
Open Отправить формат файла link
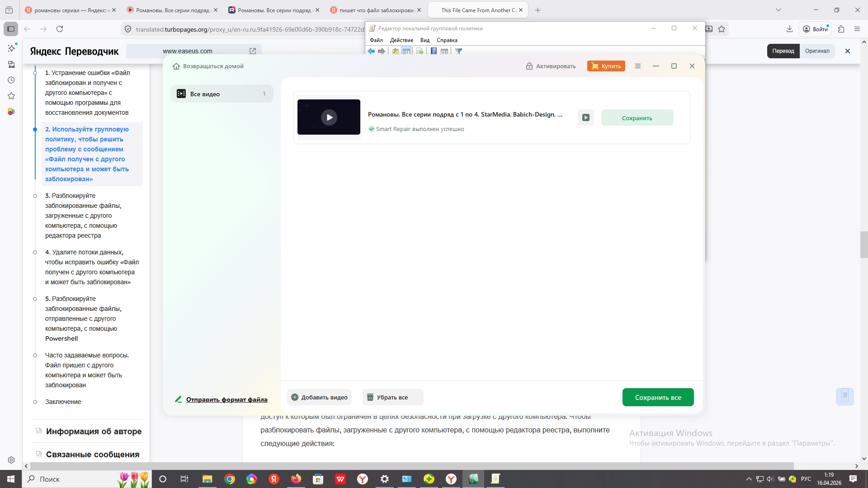(x=226, y=399)
